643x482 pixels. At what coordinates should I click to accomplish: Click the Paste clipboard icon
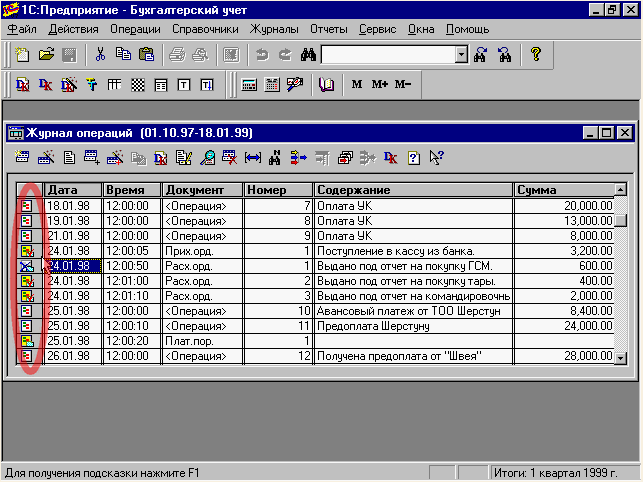[x=147, y=55]
